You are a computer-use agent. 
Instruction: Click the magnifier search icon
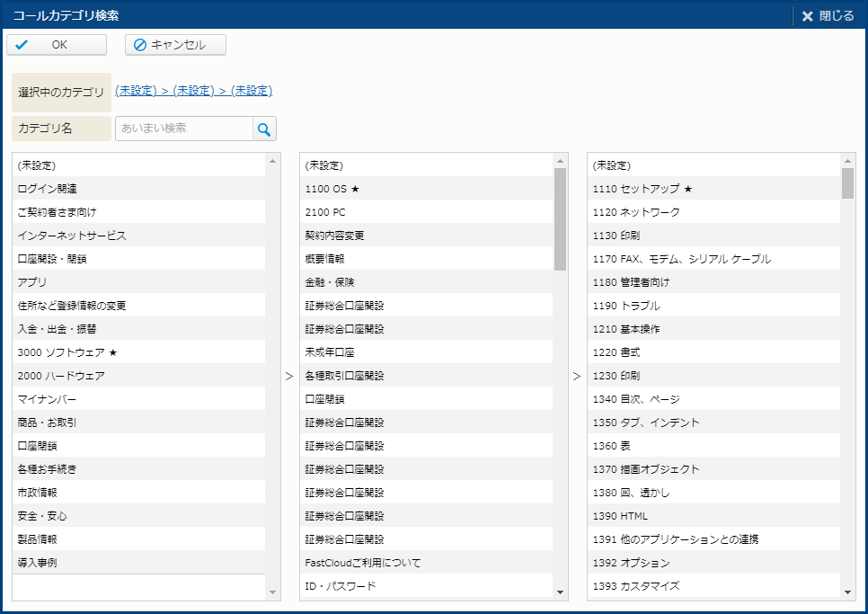point(264,129)
